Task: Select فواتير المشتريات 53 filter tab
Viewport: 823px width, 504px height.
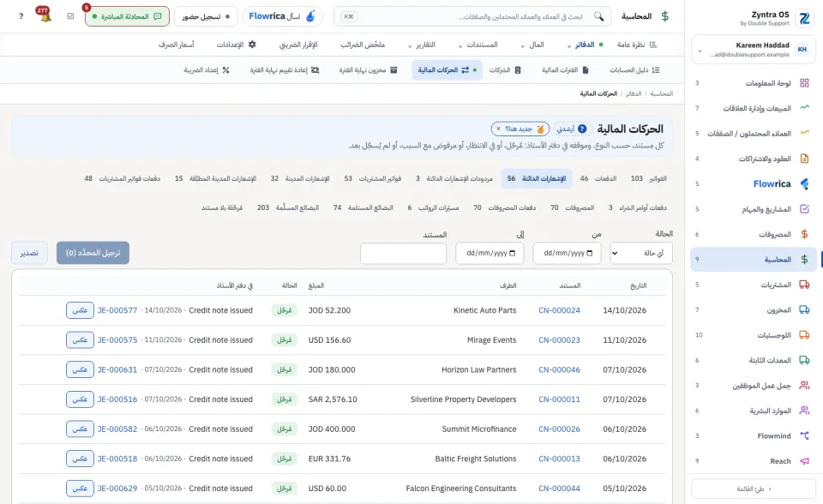Action: coord(373,178)
